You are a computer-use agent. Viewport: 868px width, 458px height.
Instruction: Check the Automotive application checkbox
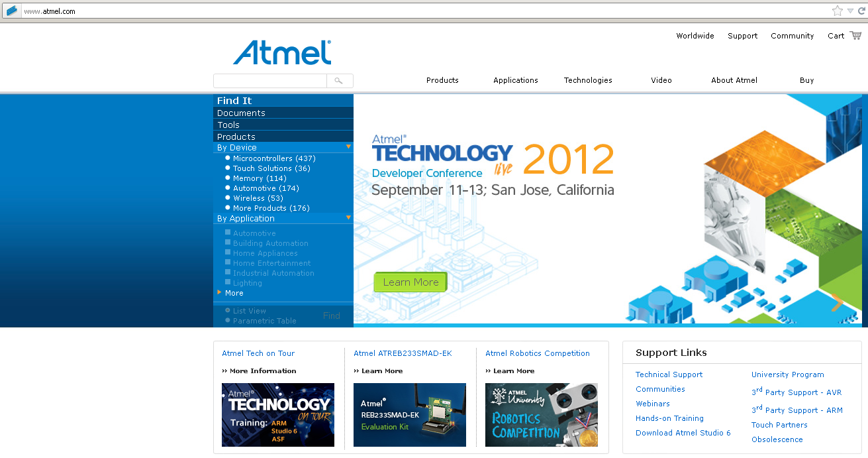[x=228, y=233]
